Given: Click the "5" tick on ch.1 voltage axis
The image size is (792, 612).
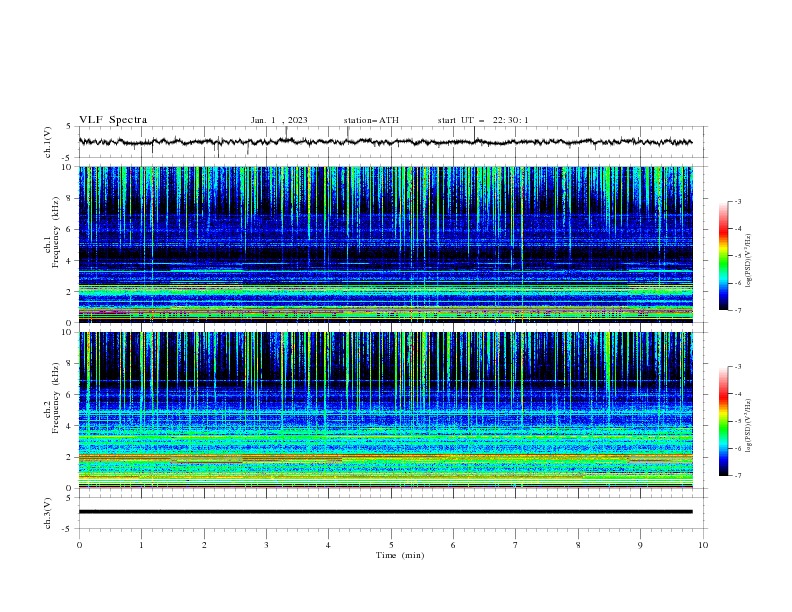Looking at the screenshot, I should click(69, 126).
